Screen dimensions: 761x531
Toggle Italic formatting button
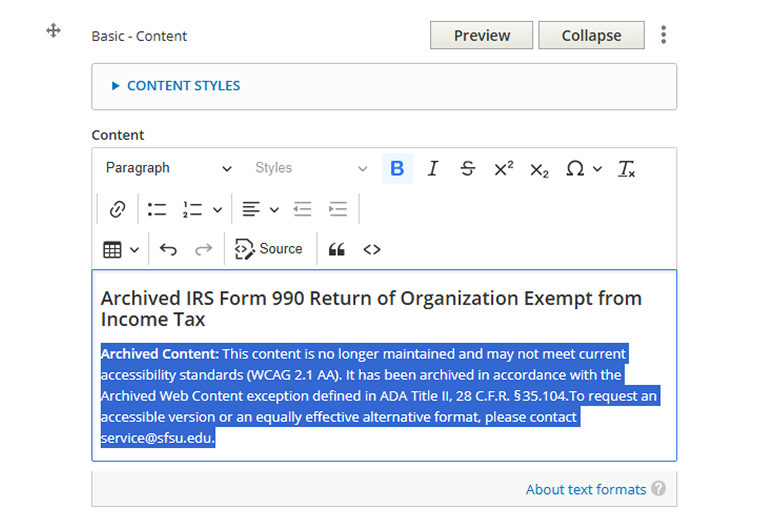tap(432, 168)
